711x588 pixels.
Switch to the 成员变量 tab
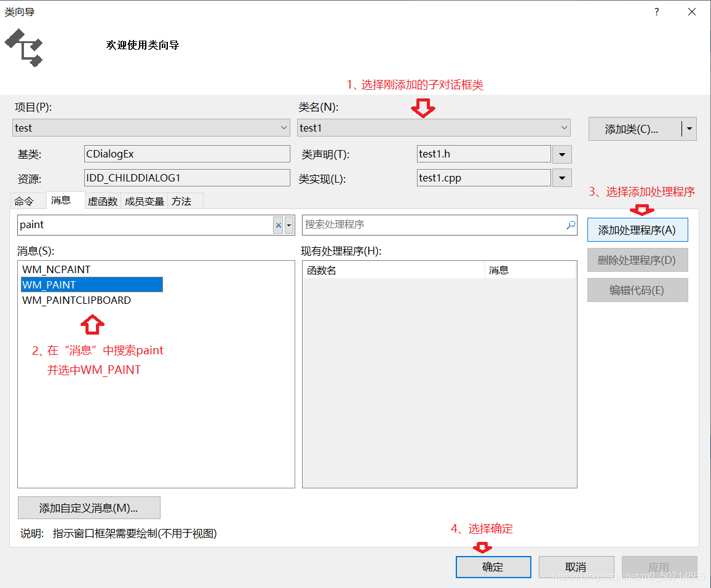[143, 201]
